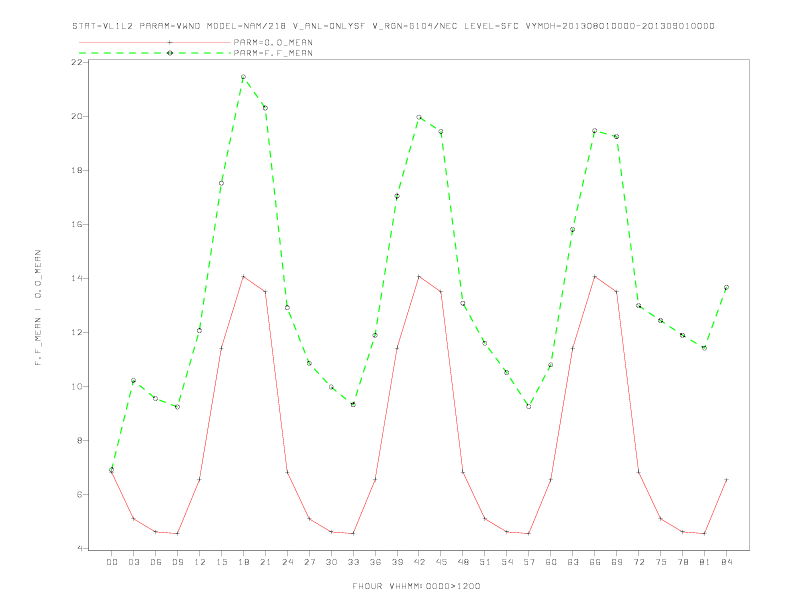
Task: Click the y-axis tick label 8
Action: click(x=79, y=440)
